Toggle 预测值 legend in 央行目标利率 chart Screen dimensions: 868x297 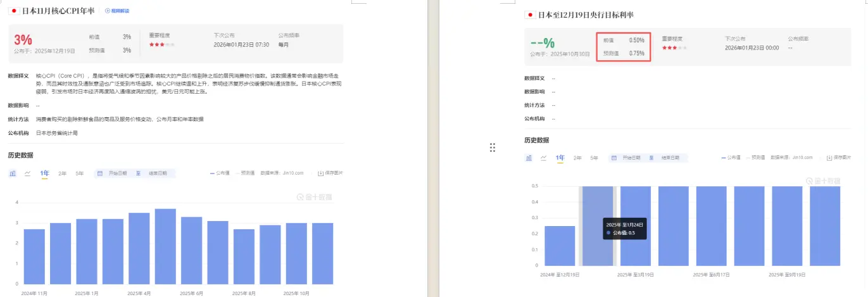pyautogui.click(x=756, y=158)
